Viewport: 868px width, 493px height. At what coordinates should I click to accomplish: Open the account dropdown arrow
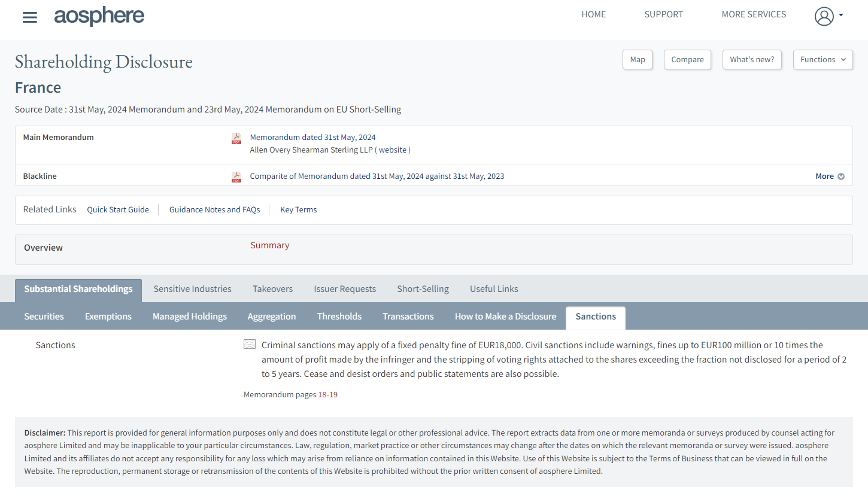(841, 15)
